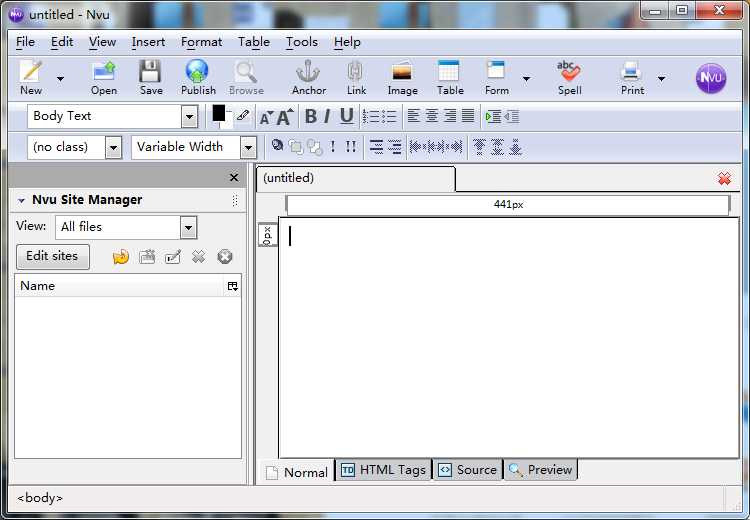Indent text with the green arrow icon
The width and height of the screenshot is (750, 520).
tap(493, 116)
